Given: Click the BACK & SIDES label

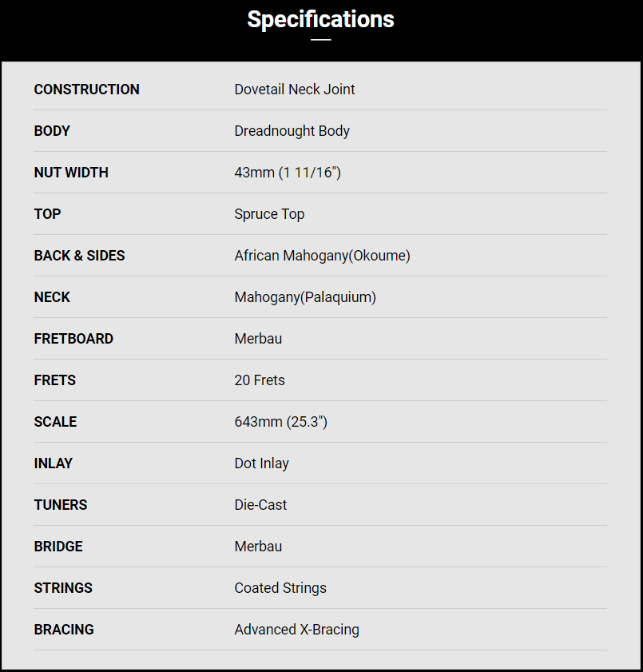Looking at the screenshot, I should tap(79, 256).
